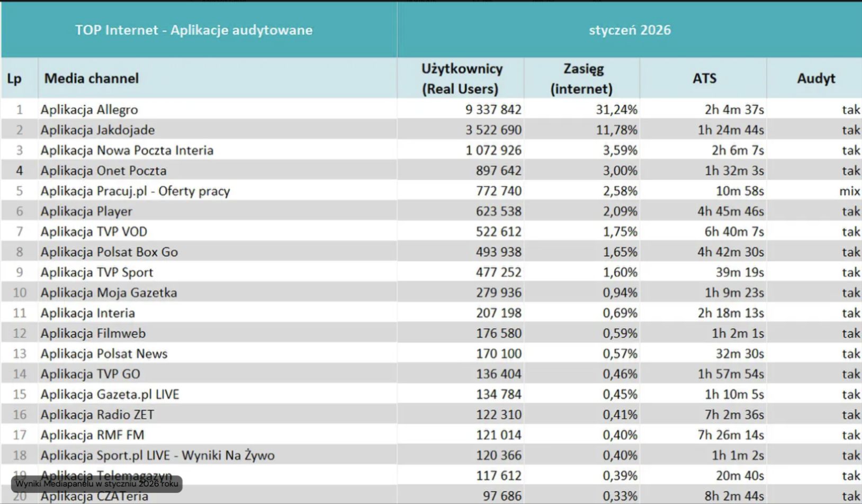862x504 pixels.
Task: Select the 'TOP Internet - Aplikacje audytowane' title cell
Action: pyautogui.click(x=194, y=30)
